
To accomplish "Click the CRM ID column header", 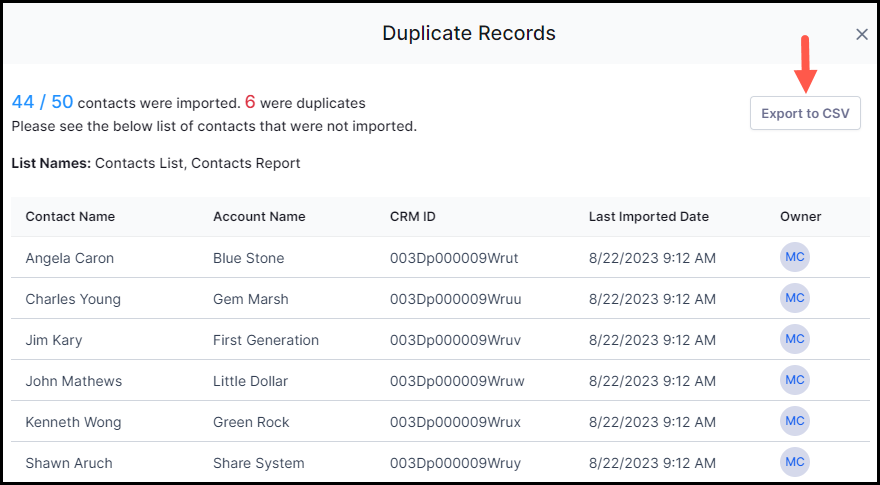I will [412, 217].
